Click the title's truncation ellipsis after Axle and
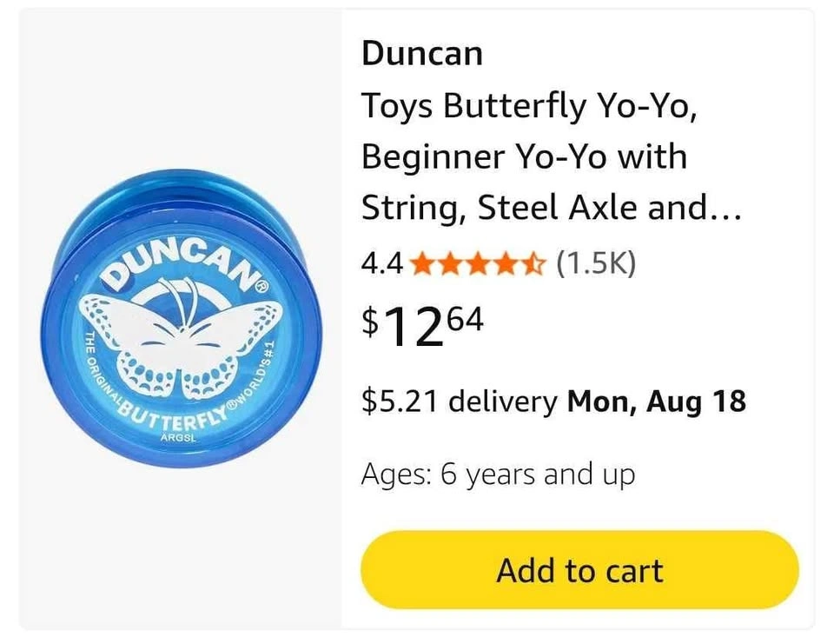Screen dimensions: 834x644 (726, 209)
